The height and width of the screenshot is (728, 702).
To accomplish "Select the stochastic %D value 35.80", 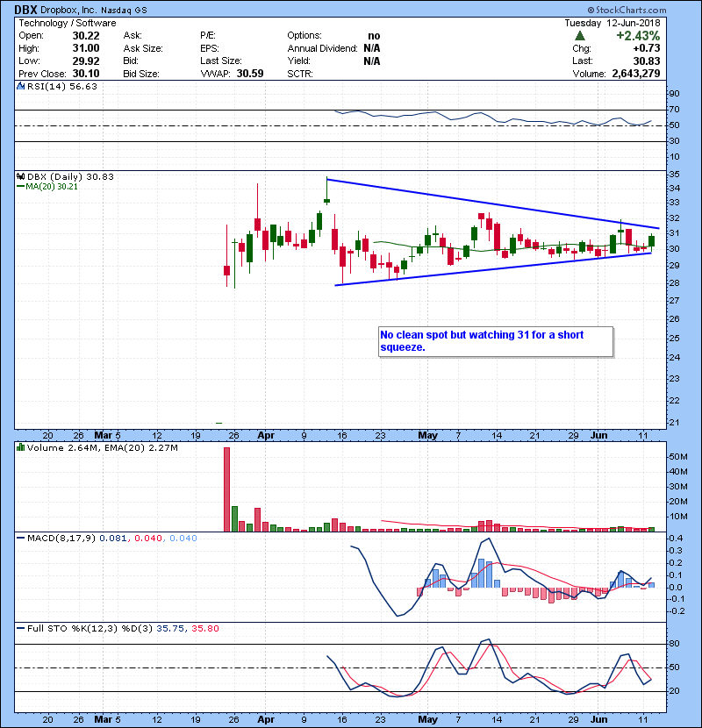I will 204,628.
